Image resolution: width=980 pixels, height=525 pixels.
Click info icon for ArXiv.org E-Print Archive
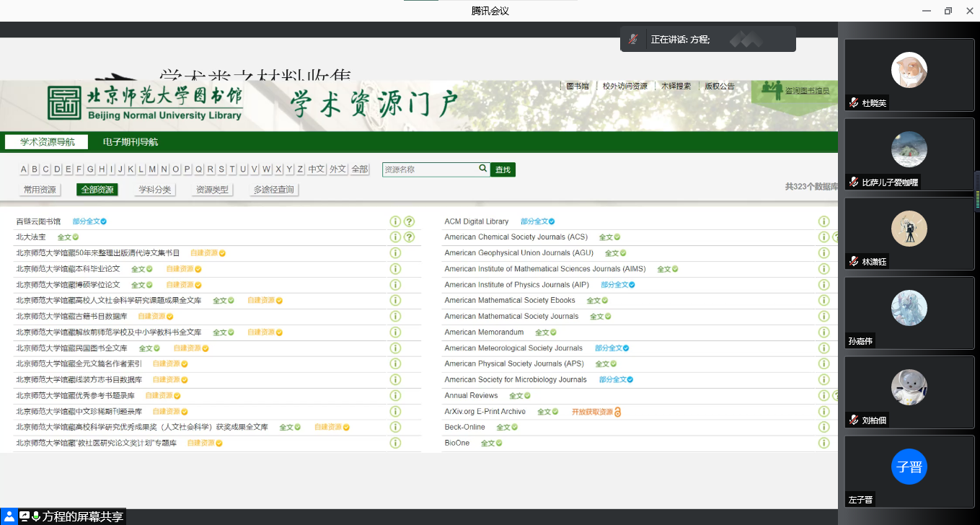point(824,412)
